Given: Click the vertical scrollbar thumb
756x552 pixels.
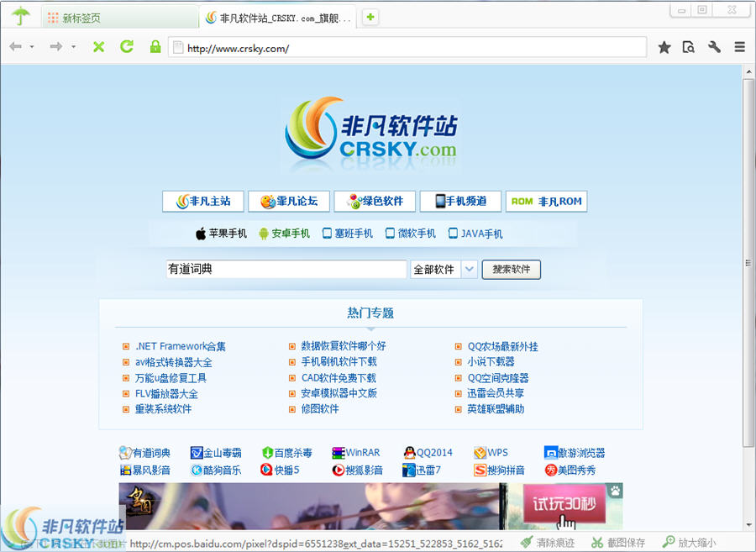Looking at the screenshot, I should coord(748,263).
